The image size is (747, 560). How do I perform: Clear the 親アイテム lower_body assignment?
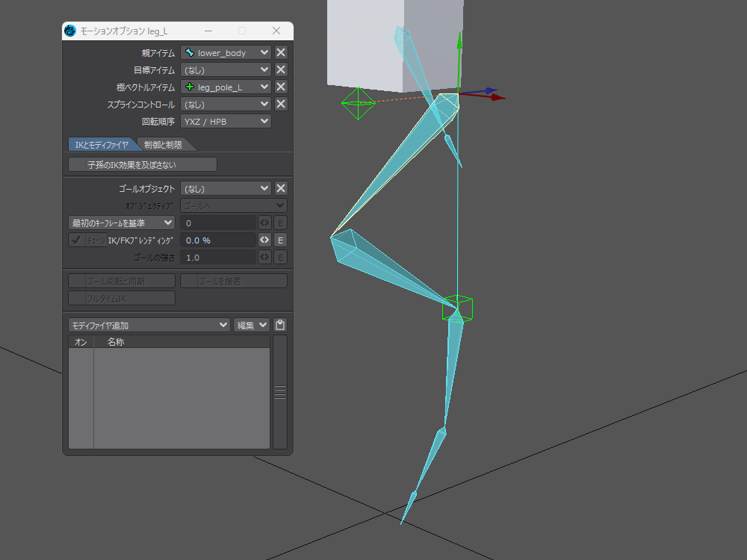(x=281, y=52)
